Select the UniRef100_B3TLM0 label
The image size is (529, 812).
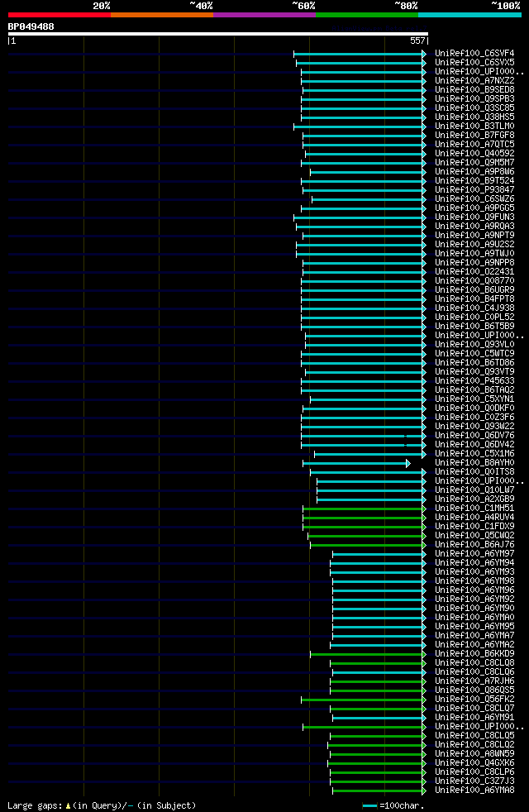click(x=474, y=127)
